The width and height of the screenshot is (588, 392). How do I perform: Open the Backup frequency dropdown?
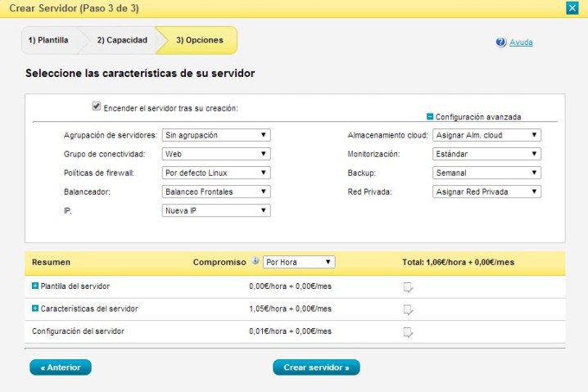(486, 173)
